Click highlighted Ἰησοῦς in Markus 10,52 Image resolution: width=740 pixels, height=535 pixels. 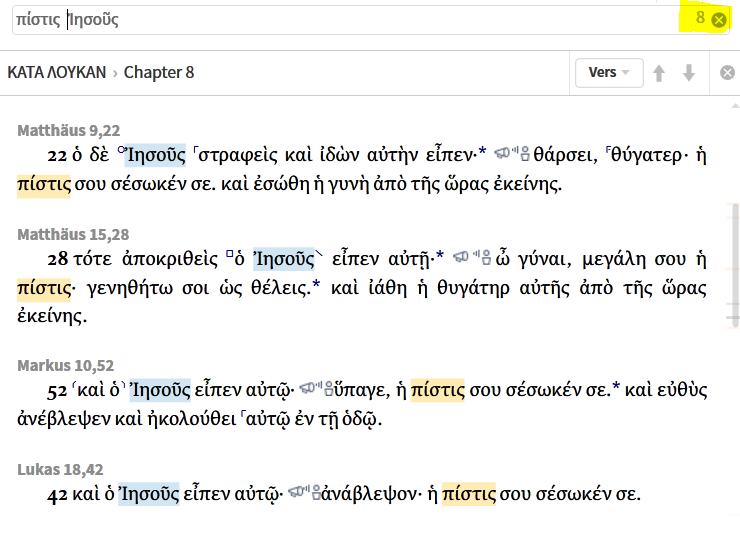coord(160,390)
